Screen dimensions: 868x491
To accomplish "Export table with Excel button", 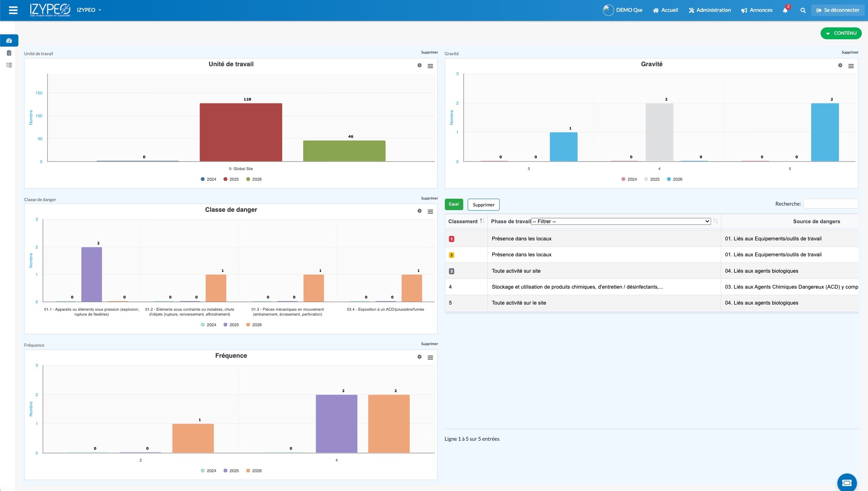I will click(x=453, y=204).
